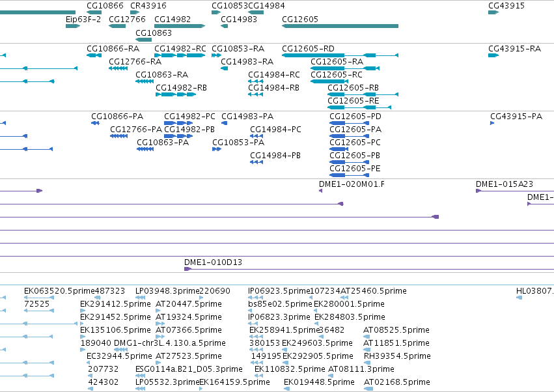
Task: Click protein label CG14982-PB
Action: [x=189, y=130]
